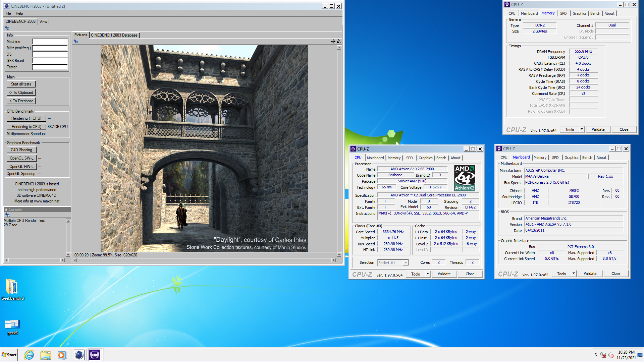644x362 pixels.
Task: Open the Windows Start menu
Action: 9,355
